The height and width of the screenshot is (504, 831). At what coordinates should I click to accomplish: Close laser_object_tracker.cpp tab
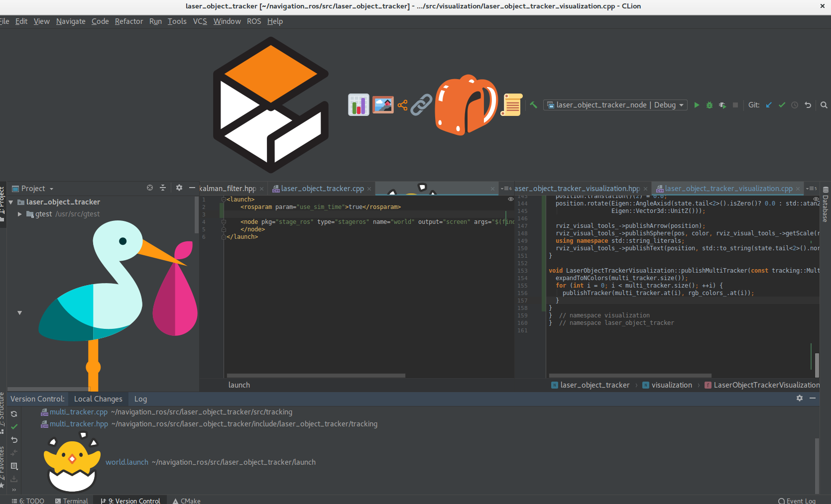point(369,189)
